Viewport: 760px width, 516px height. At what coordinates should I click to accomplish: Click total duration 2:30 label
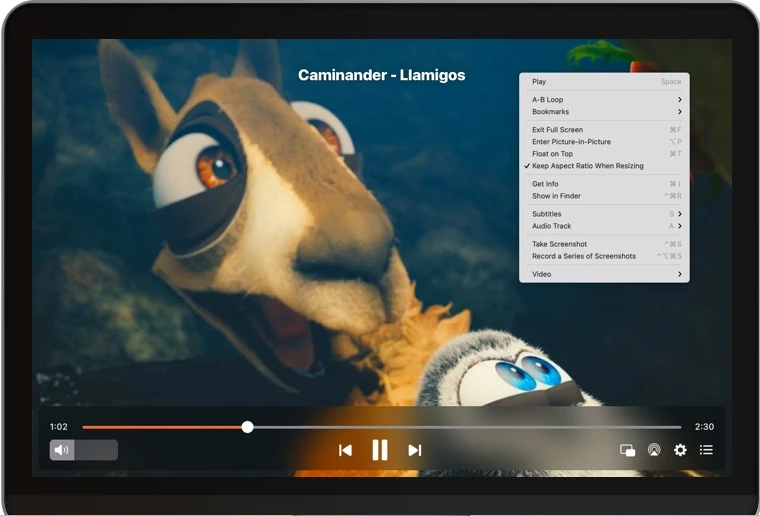(x=704, y=427)
